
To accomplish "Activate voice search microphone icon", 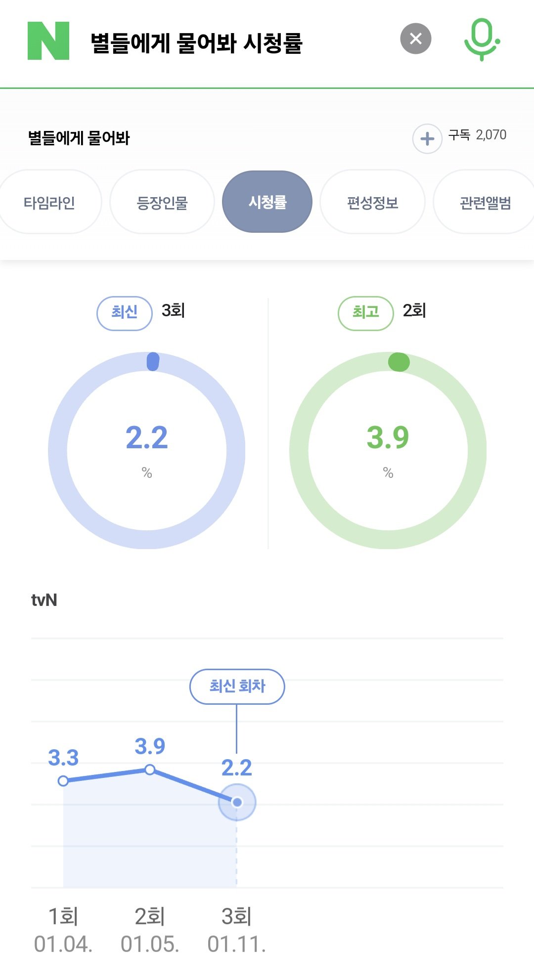I will tap(482, 40).
